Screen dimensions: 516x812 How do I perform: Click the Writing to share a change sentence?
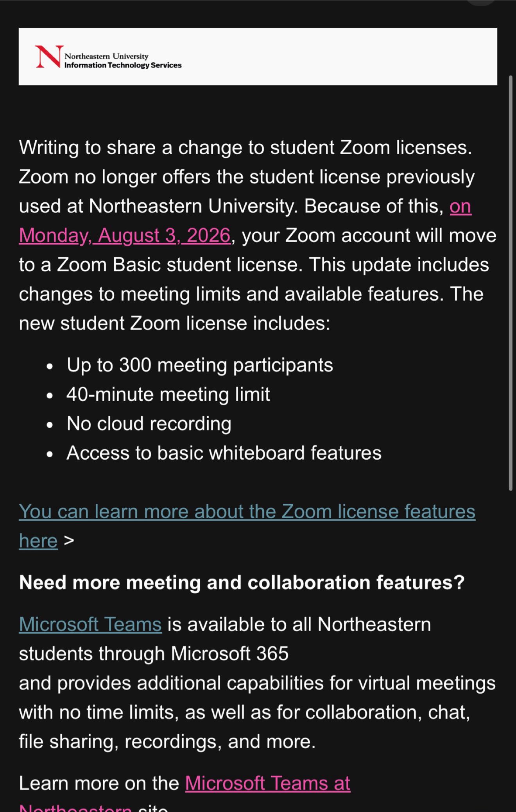tap(245, 148)
